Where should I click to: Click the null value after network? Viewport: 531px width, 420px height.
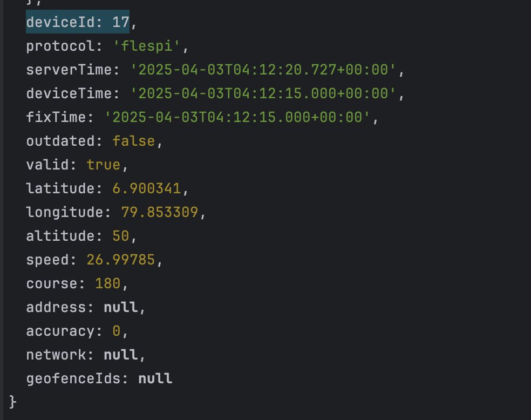tap(121, 355)
